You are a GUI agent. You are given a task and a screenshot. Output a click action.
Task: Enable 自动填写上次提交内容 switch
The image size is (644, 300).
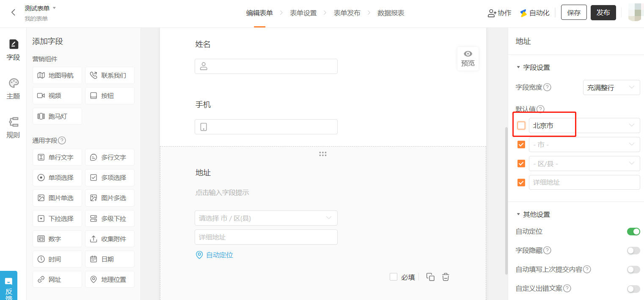tap(633, 270)
